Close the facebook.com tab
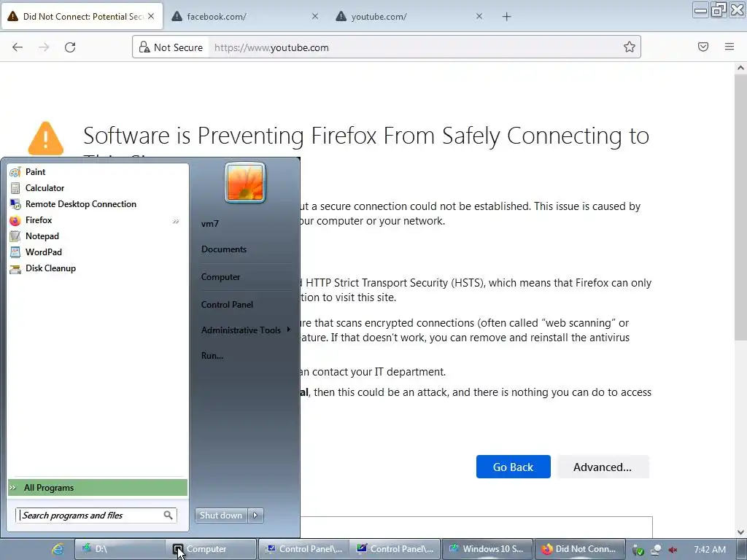The height and width of the screenshot is (560, 747). coord(315,16)
